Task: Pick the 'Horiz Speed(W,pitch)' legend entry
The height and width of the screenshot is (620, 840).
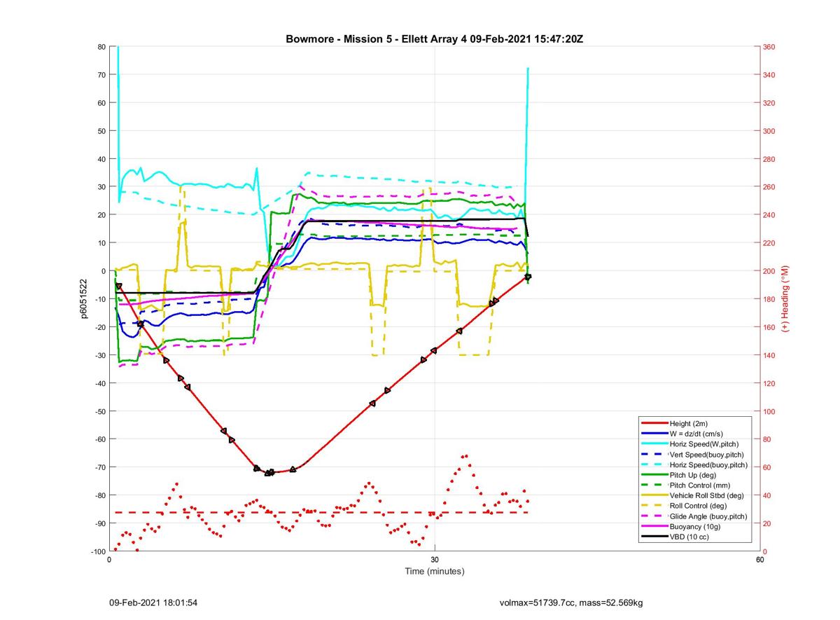Action: pyautogui.click(x=704, y=444)
